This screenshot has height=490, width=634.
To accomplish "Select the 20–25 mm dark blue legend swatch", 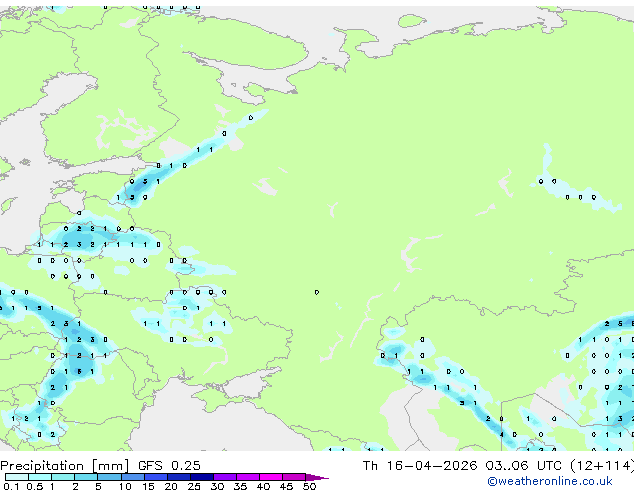I will pyautogui.click(x=179, y=477).
